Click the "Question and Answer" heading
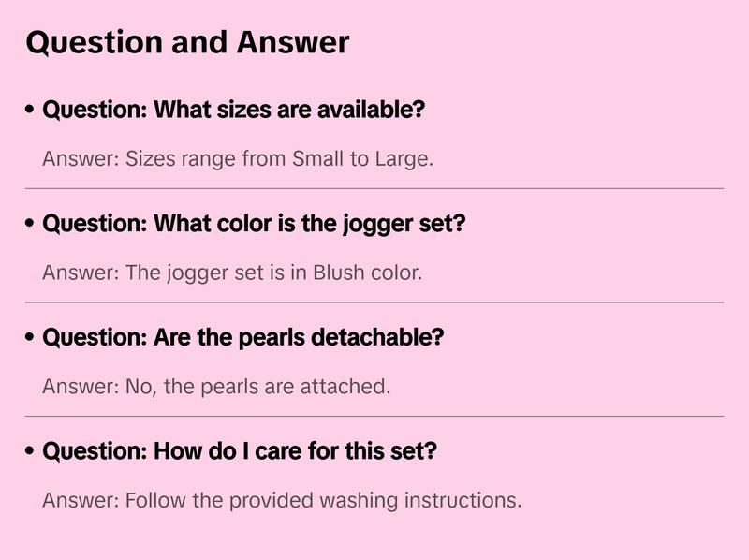Screen dimensions: 749x560 (x=187, y=43)
